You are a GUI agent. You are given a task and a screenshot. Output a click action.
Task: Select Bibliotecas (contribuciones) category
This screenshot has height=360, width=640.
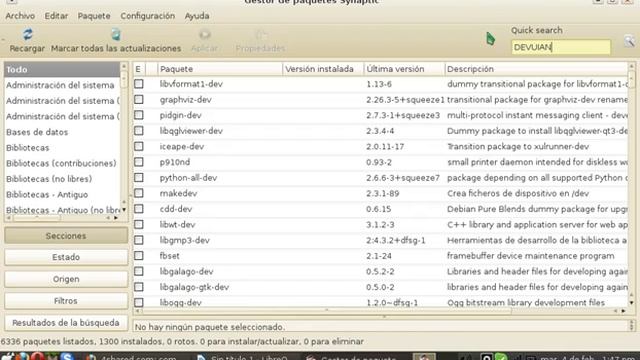pyautogui.click(x=62, y=163)
